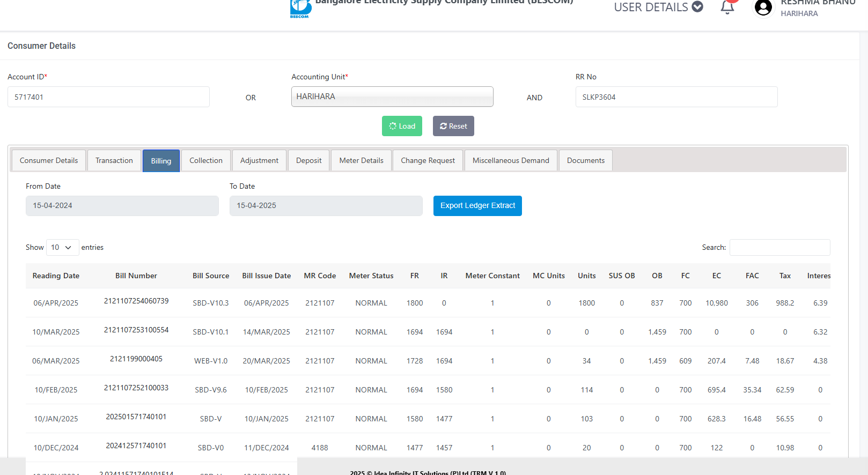Sort table by Bill Number header
The image size is (868, 475).
point(136,276)
